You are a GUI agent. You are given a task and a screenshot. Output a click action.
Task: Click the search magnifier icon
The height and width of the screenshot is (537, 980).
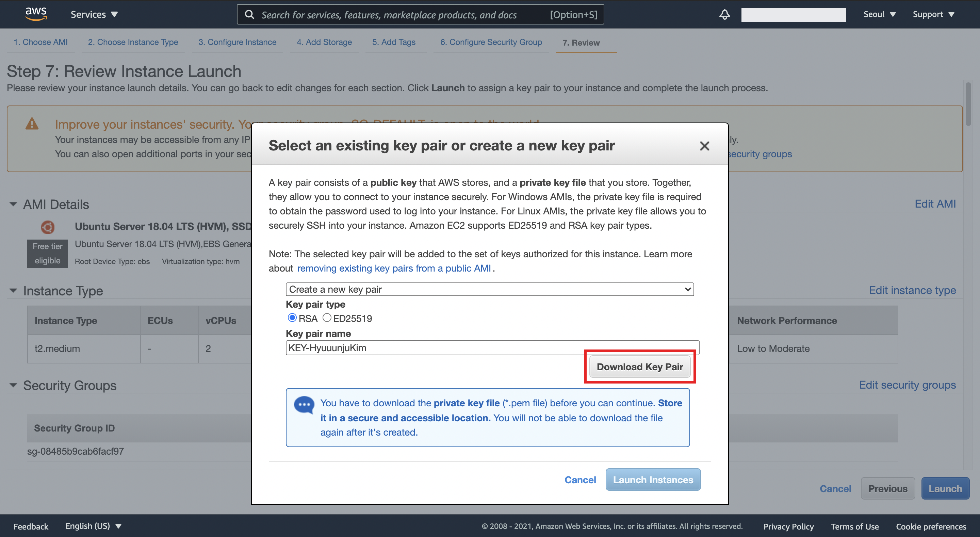[x=249, y=14]
